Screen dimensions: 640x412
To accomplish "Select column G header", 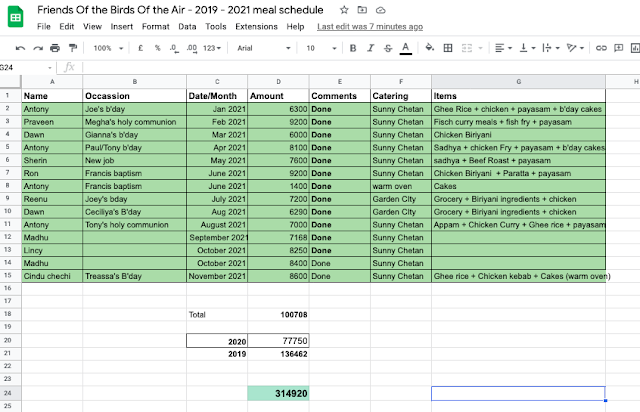I will tap(518, 82).
